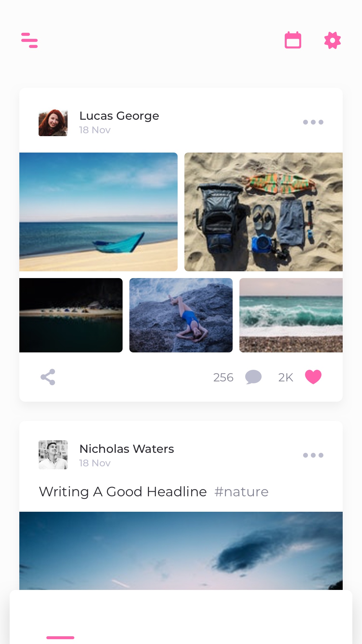Open Nicholas Waters' profile name
This screenshot has height=644, width=362.
click(x=126, y=449)
